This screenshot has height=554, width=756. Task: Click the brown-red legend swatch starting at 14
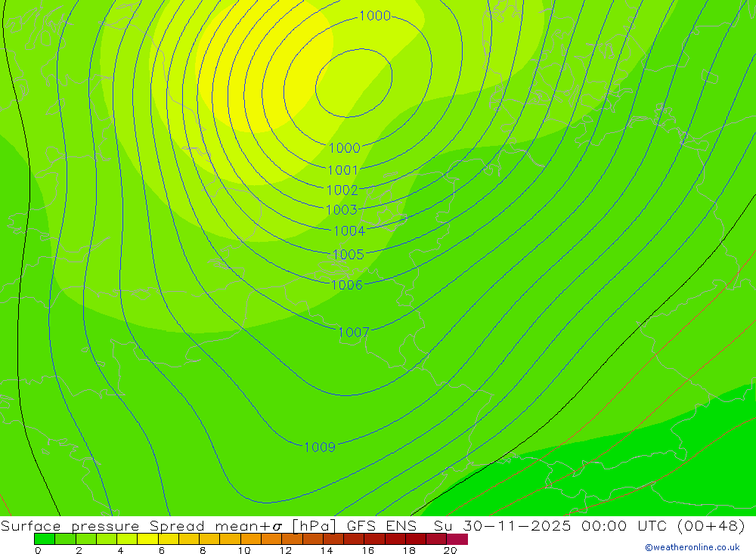[333, 539]
